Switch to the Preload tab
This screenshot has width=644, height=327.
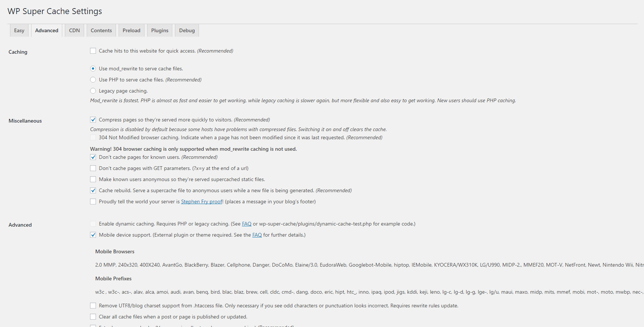[132, 30]
